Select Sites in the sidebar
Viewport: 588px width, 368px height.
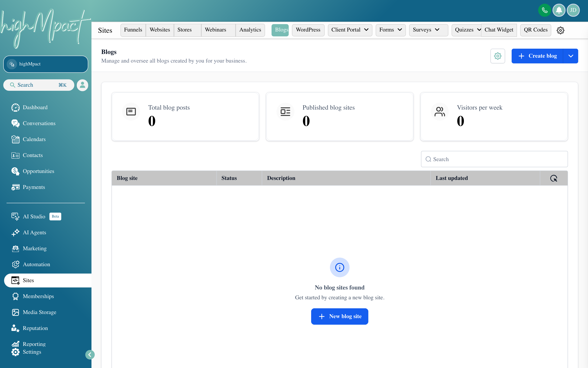48,280
